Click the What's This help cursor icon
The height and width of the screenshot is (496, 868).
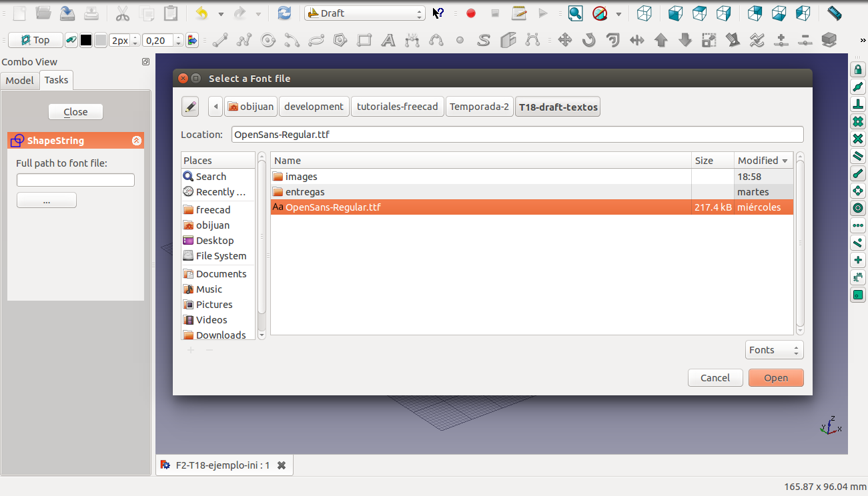click(438, 13)
